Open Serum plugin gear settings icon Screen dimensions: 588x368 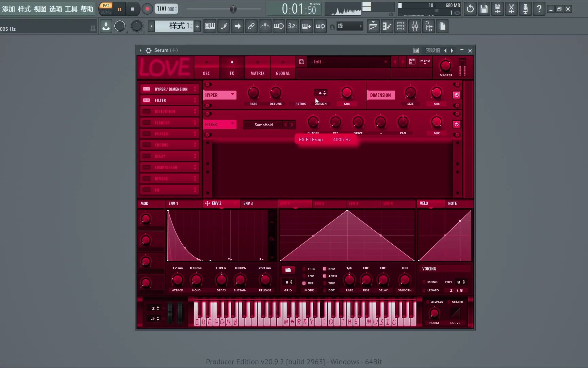[148, 50]
